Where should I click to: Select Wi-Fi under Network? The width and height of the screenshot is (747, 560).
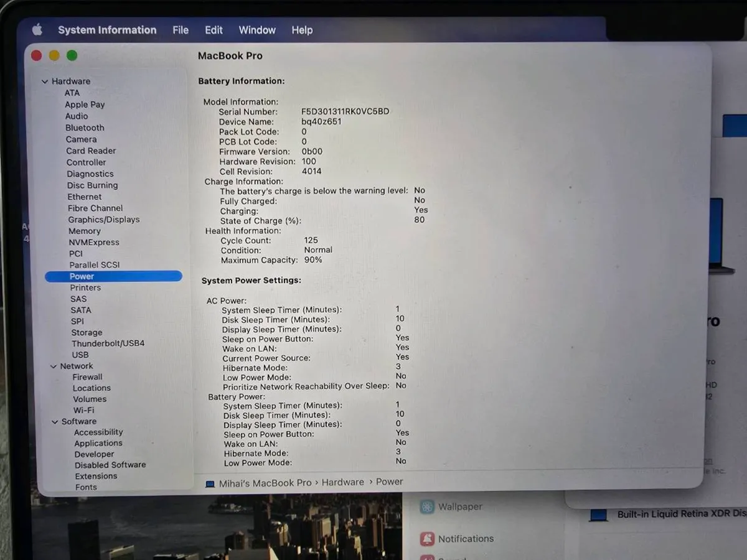84,411
